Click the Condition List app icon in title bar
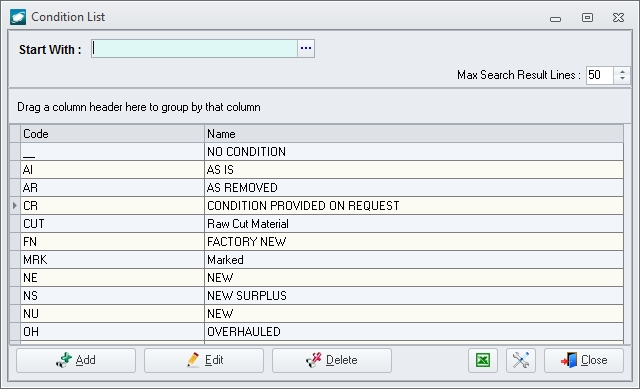Screen dimensions: 640x389 [x=18, y=17]
